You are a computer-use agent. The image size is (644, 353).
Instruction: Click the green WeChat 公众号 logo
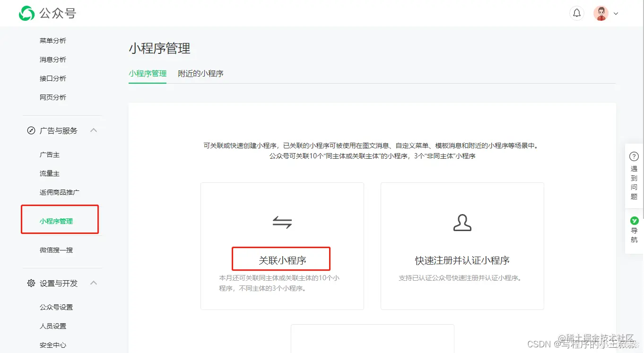[26, 13]
